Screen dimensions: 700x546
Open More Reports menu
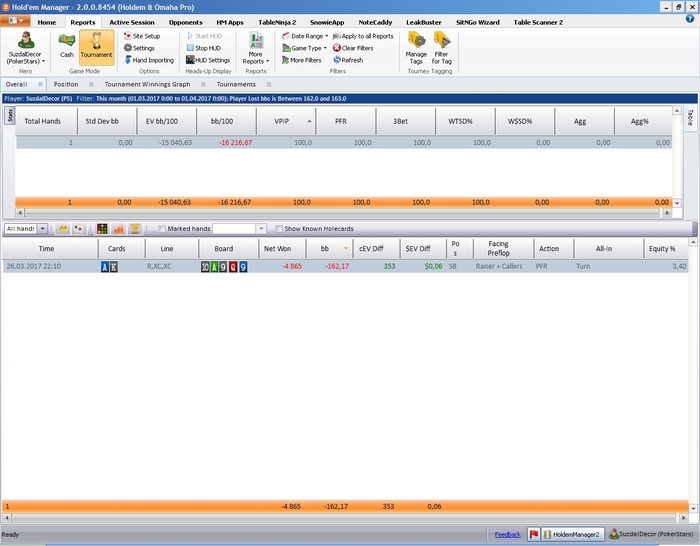click(x=256, y=48)
